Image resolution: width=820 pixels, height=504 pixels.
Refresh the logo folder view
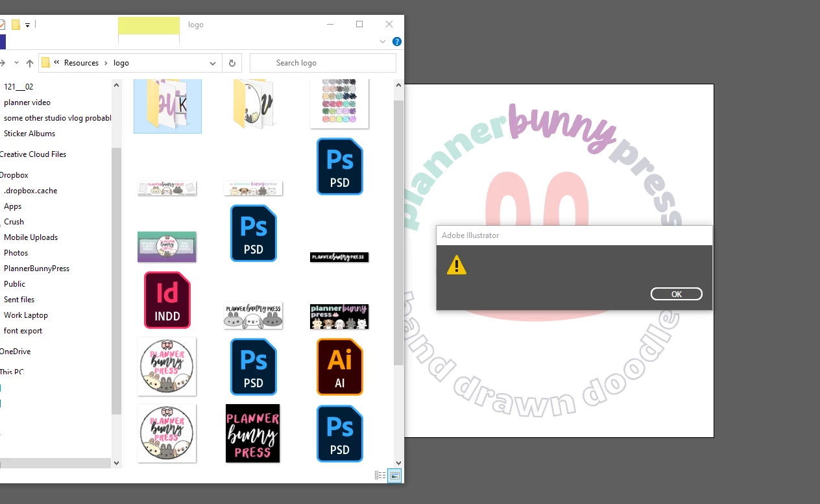[x=232, y=63]
